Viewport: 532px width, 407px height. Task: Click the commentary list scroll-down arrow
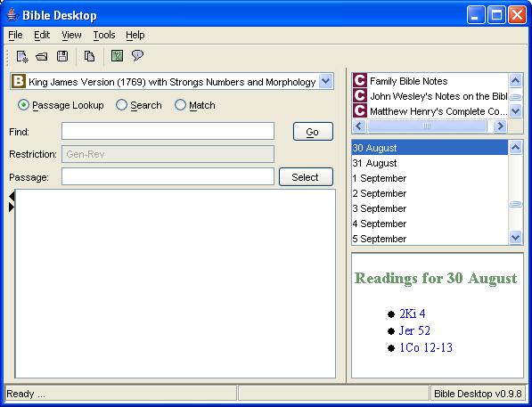pyautogui.click(x=515, y=110)
